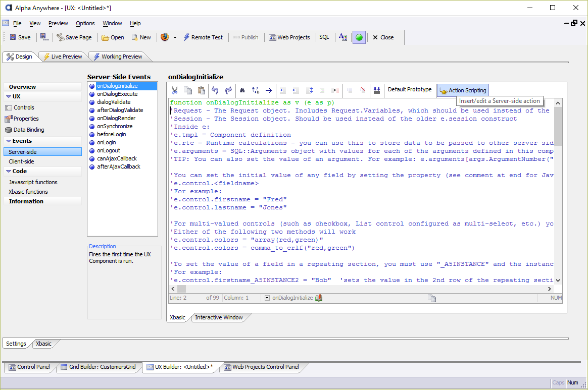Click the Cut scissors icon in code editor

pyautogui.click(x=175, y=90)
